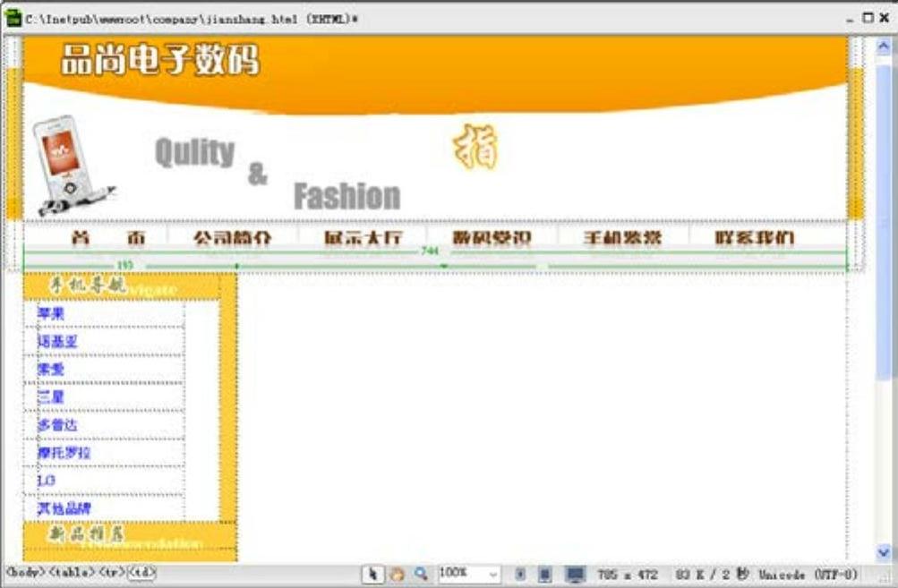This screenshot has height=588, width=898.
Task: Click the 三星 brand link
Action: click(x=51, y=397)
